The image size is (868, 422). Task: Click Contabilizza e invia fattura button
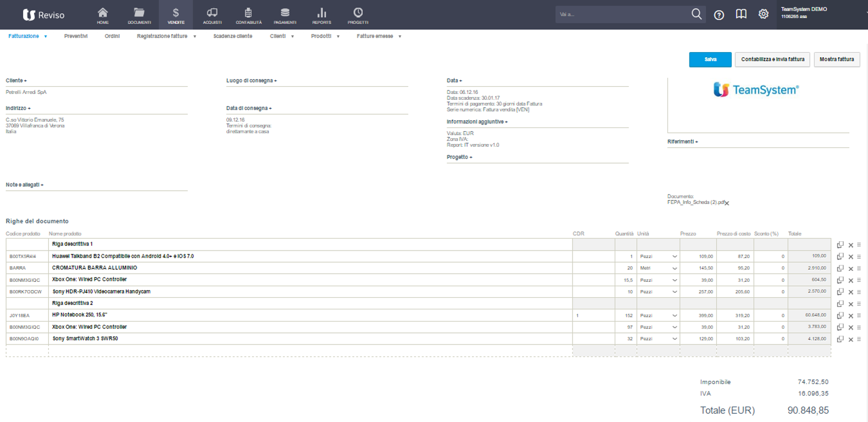[772, 59]
